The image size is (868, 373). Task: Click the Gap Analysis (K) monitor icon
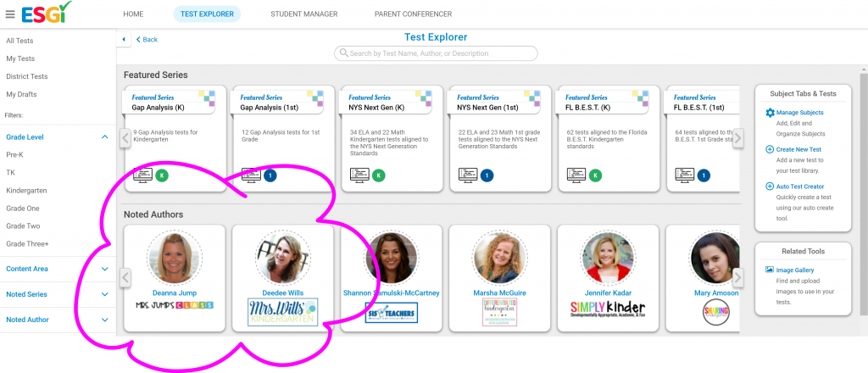(142, 175)
